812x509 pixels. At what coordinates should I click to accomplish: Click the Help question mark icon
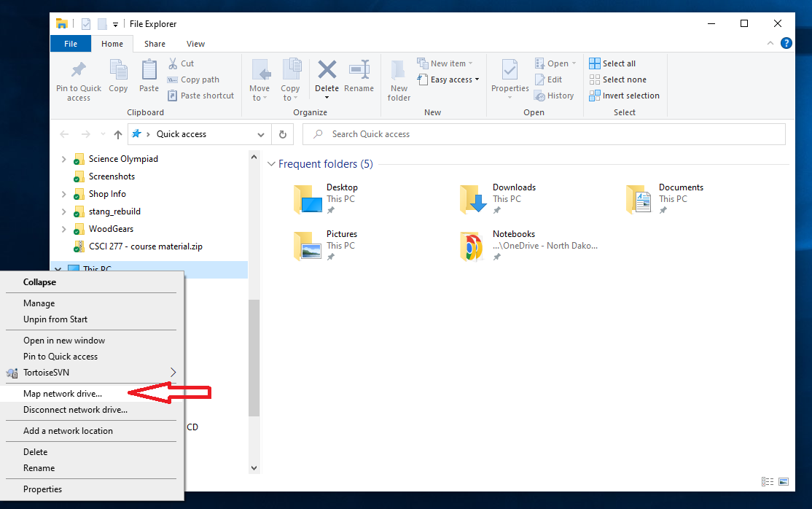point(786,44)
